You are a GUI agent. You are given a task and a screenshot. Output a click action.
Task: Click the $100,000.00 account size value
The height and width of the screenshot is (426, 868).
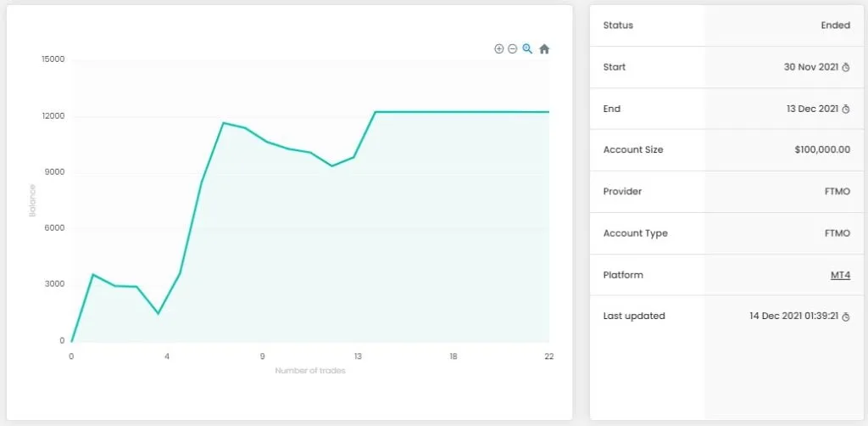tap(821, 150)
